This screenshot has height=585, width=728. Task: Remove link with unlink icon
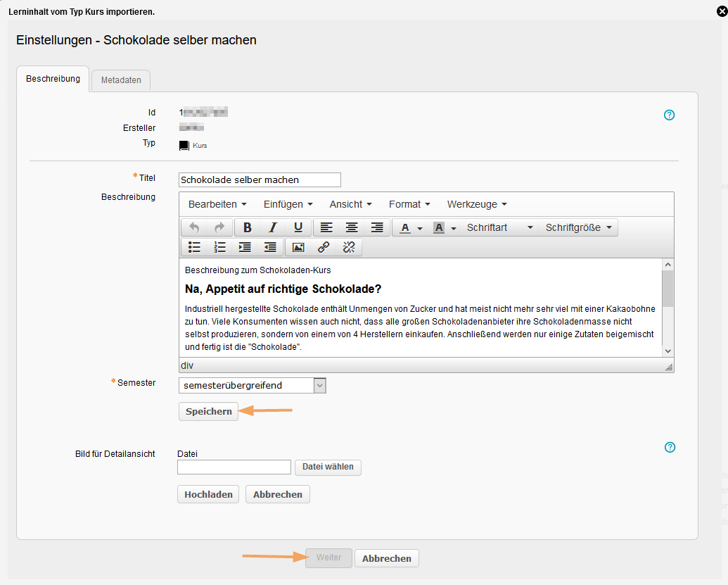[x=349, y=247]
